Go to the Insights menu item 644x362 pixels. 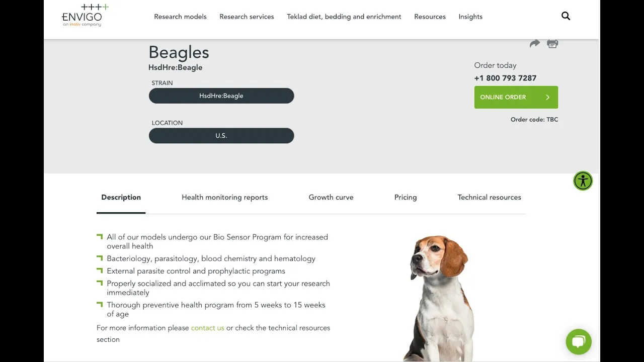[470, 17]
